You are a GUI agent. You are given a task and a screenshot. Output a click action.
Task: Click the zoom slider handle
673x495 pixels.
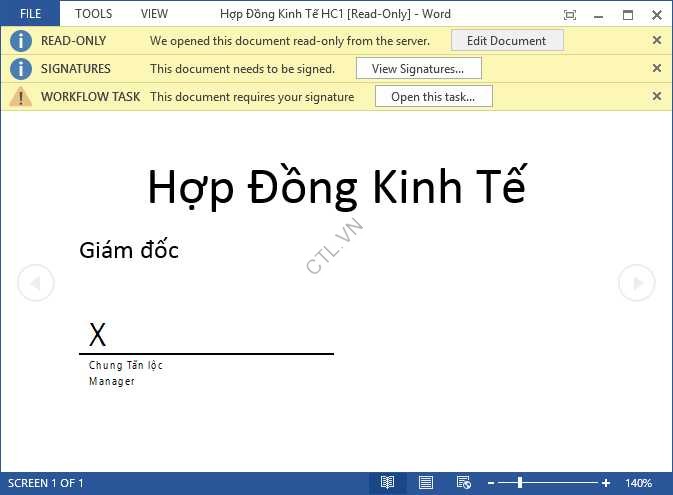[x=520, y=483]
